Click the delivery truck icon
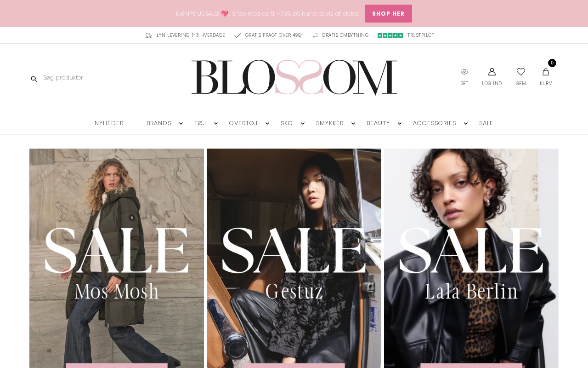The height and width of the screenshot is (368, 588). pos(148,35)
